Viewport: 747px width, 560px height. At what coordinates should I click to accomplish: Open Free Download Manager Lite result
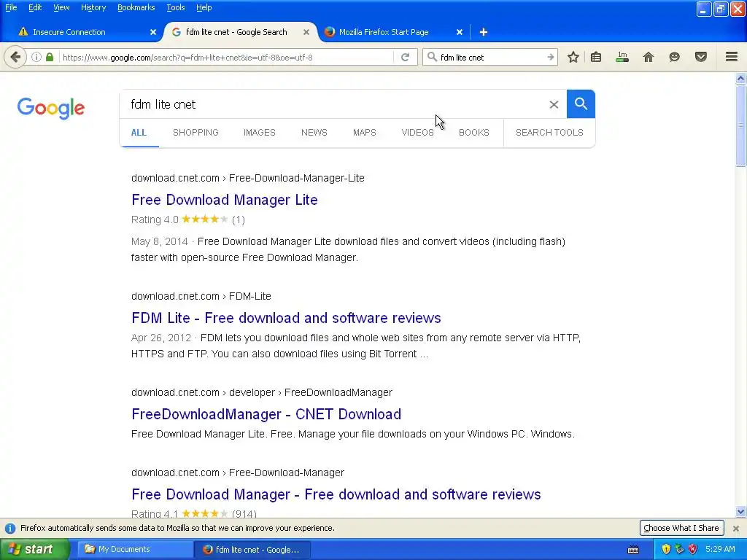[x=225, y=200]
